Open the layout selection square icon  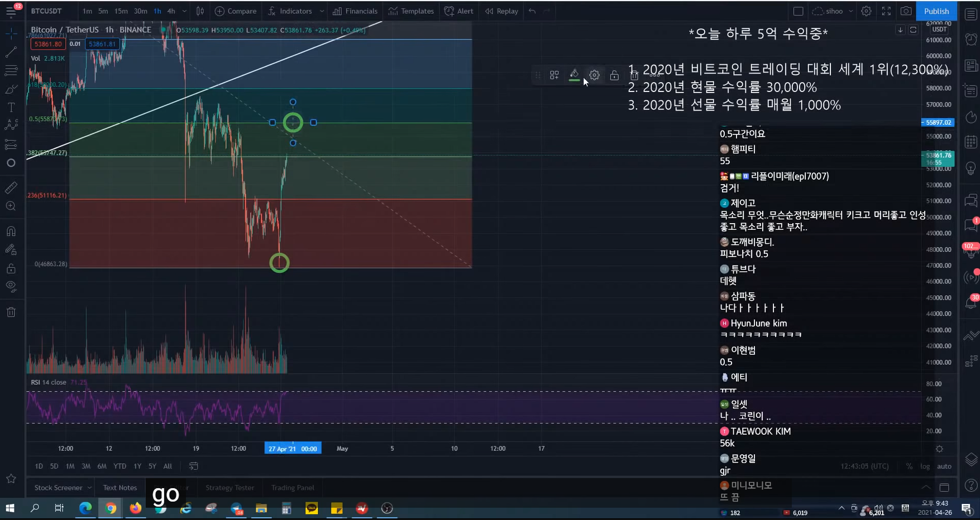point(799,11)
